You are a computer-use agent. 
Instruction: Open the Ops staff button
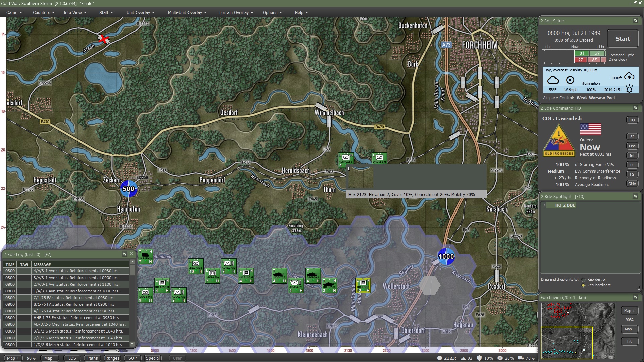coord(632,146)
